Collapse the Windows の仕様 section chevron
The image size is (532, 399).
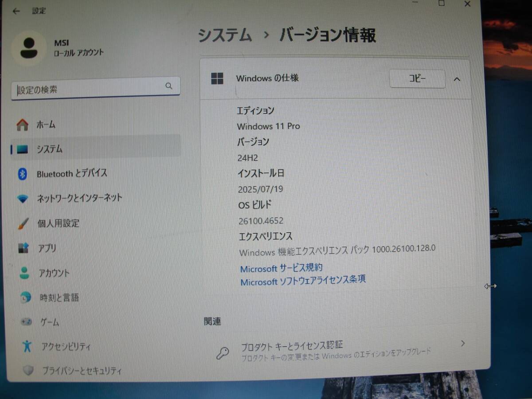(x=457, y=79)
